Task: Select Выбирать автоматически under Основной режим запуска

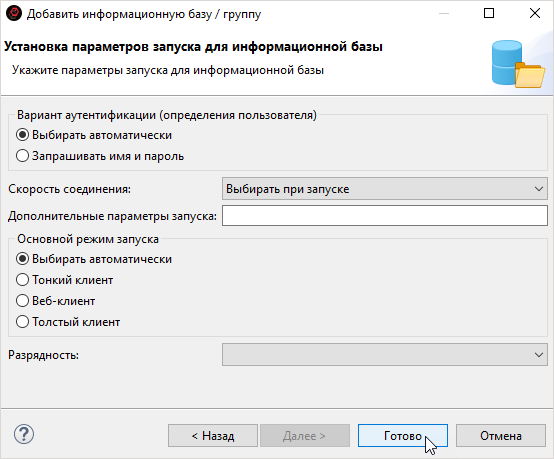Action: (94, 259)
